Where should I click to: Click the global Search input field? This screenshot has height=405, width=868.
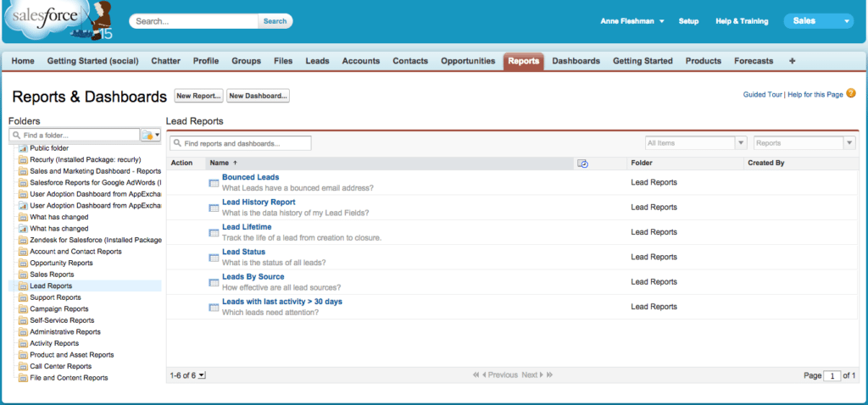pos(194,21)
